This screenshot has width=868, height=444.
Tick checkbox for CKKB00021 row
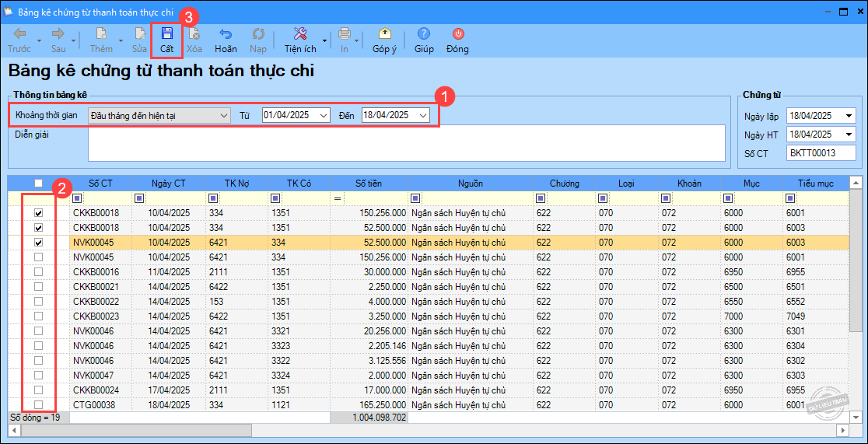click(38, 286)
